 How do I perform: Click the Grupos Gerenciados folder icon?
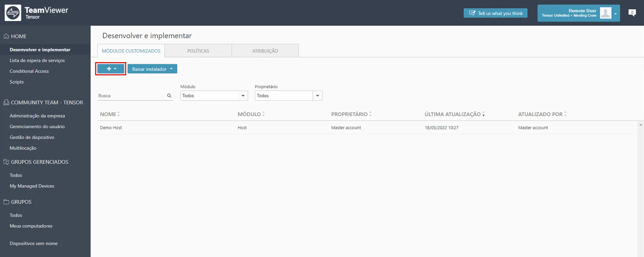(x=6, y=162)
